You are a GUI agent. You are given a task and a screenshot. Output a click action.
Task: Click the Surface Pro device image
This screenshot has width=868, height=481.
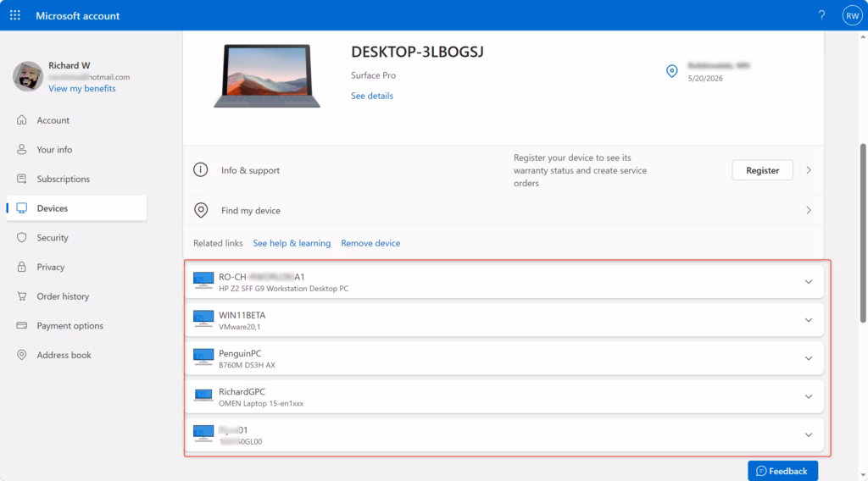267,75
